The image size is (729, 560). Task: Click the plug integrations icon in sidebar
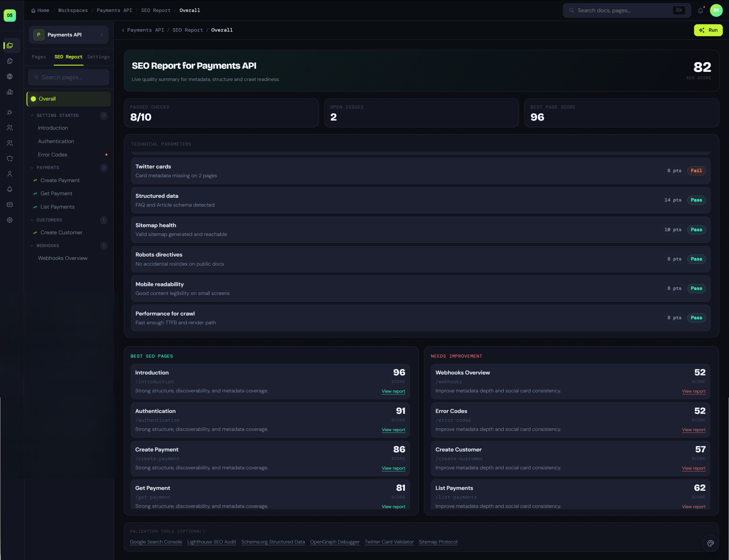tap(10, 112)
